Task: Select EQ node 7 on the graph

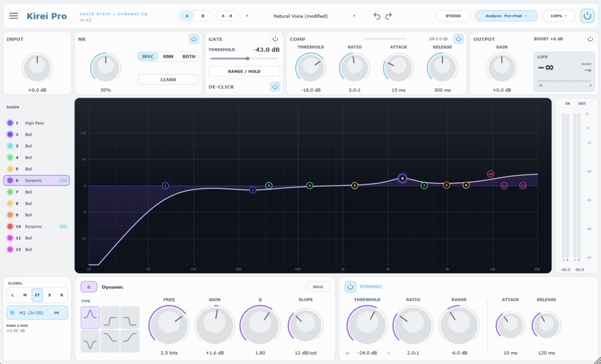Action: (424, 186)
